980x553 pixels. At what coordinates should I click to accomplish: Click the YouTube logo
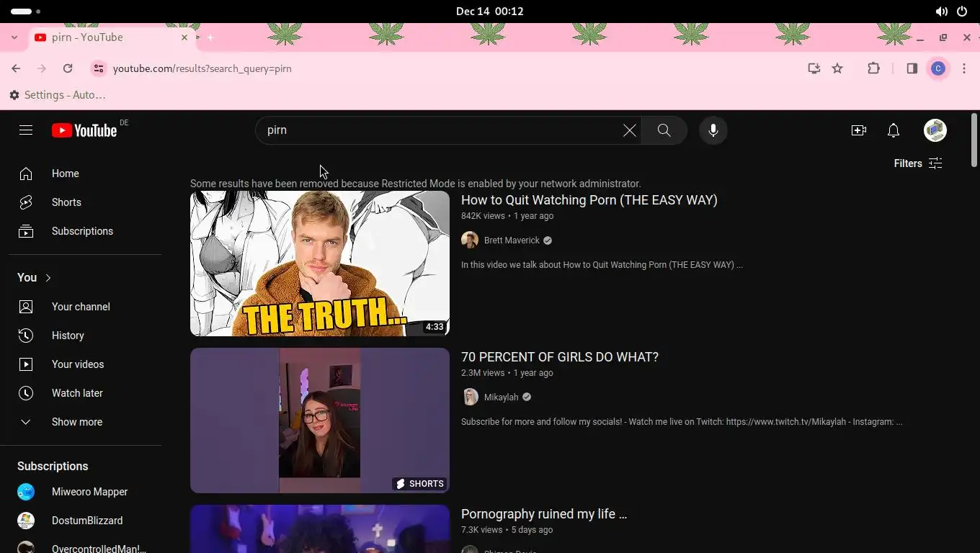(x=84, y=130)
